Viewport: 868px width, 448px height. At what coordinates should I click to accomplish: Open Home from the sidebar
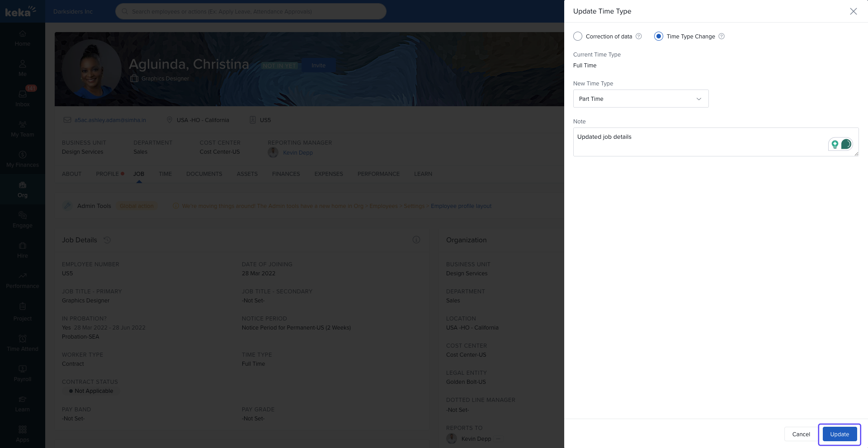(22, 38)
